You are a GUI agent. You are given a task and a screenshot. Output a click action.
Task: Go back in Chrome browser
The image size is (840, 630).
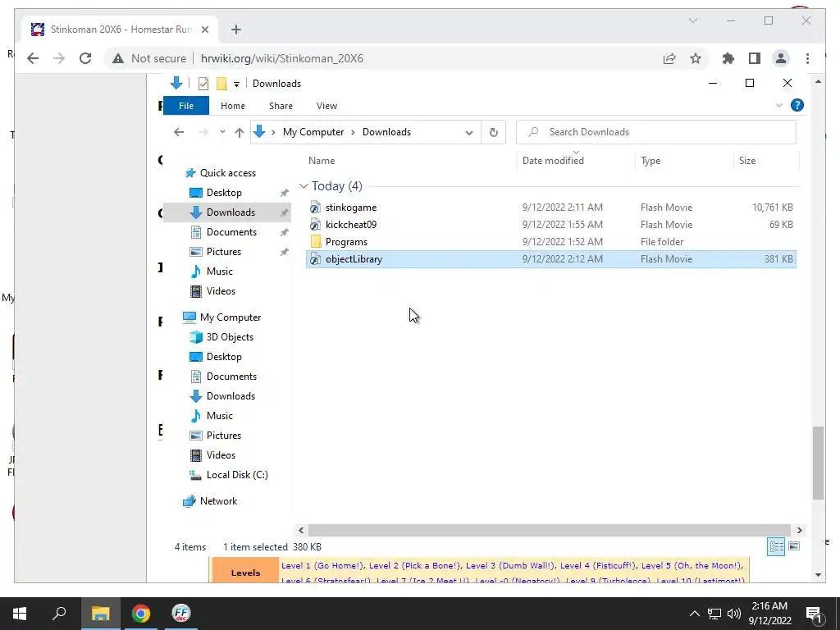tap(33, 58)
